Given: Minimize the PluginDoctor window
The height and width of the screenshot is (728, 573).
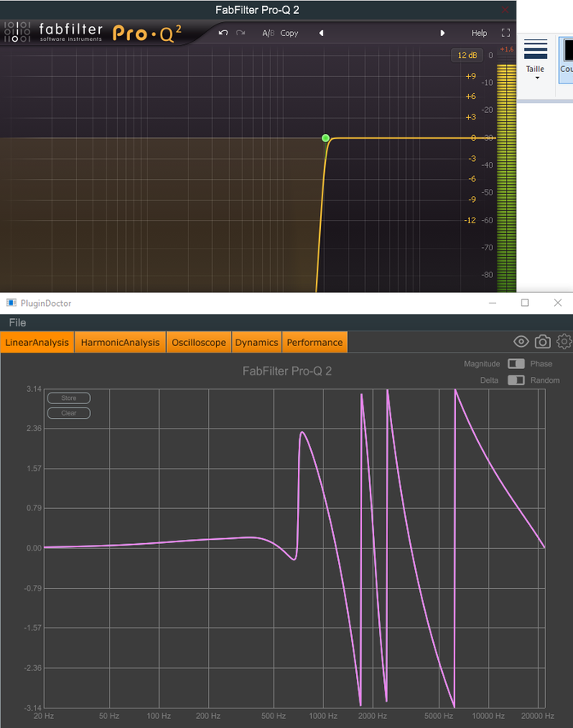Looking at the screenshot, I should pos(493,303).
